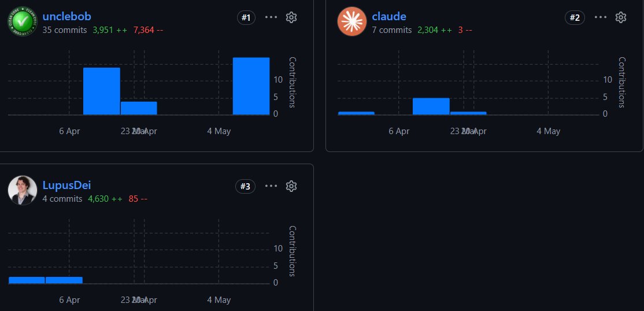Image resolution: width=644 pixels, height=311 pixels.
Task: Click the 4 May label on claude chart
Action: (548, 131)
